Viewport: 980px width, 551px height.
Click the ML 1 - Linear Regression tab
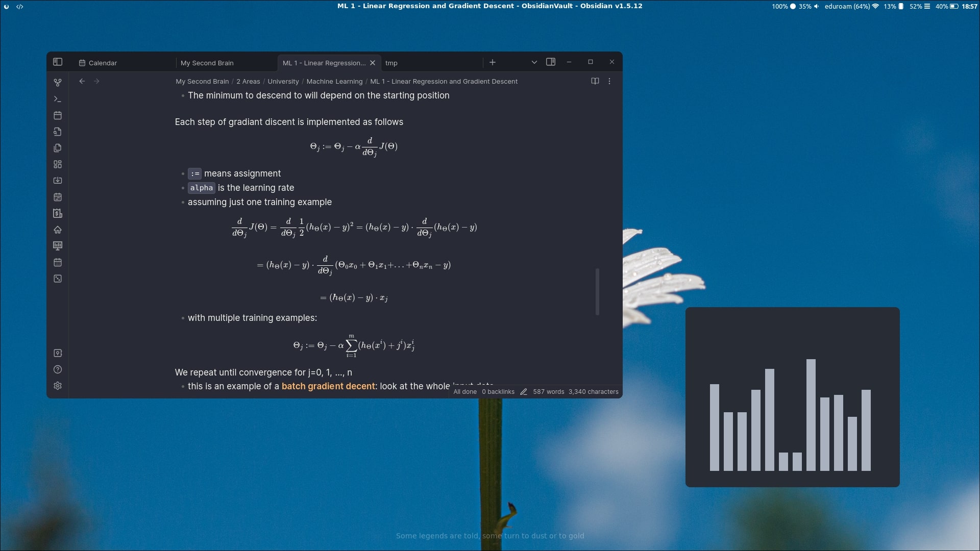point(323,63)
